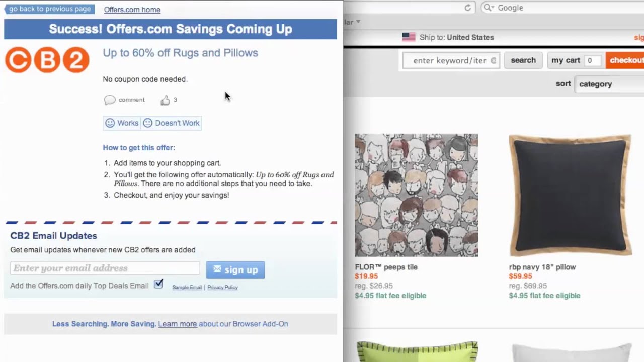
Task: Click the rbp navy 18" pillow name
Action: 542,267
